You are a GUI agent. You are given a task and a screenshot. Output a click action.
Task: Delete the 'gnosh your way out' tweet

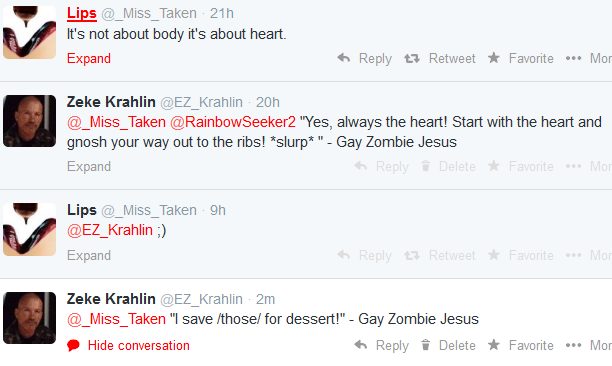(x=448, y=167)
